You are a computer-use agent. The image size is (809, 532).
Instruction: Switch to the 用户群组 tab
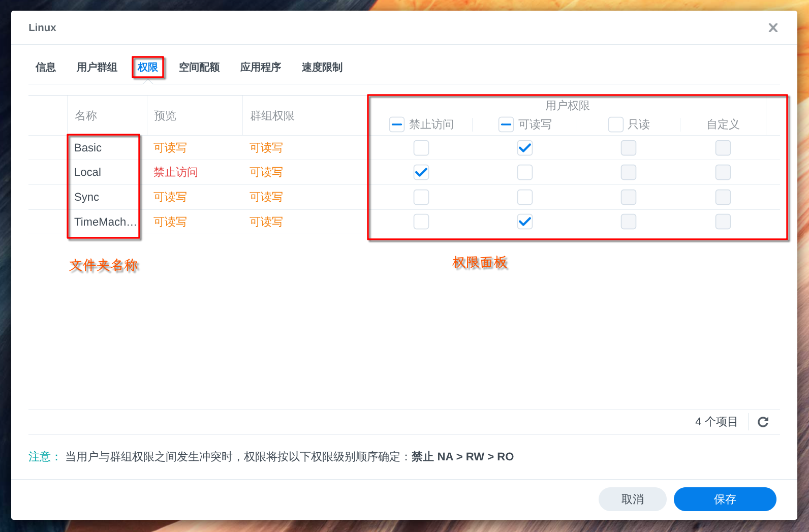coord(97,67)
